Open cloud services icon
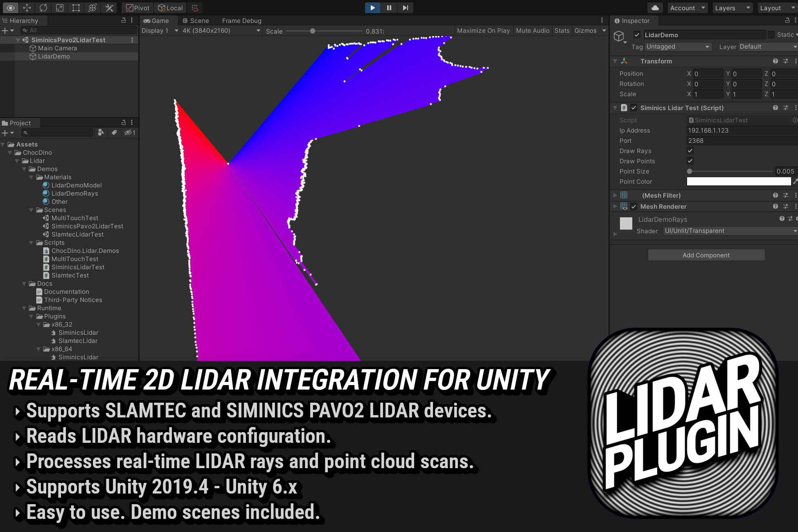 click(x=655, y=8)
